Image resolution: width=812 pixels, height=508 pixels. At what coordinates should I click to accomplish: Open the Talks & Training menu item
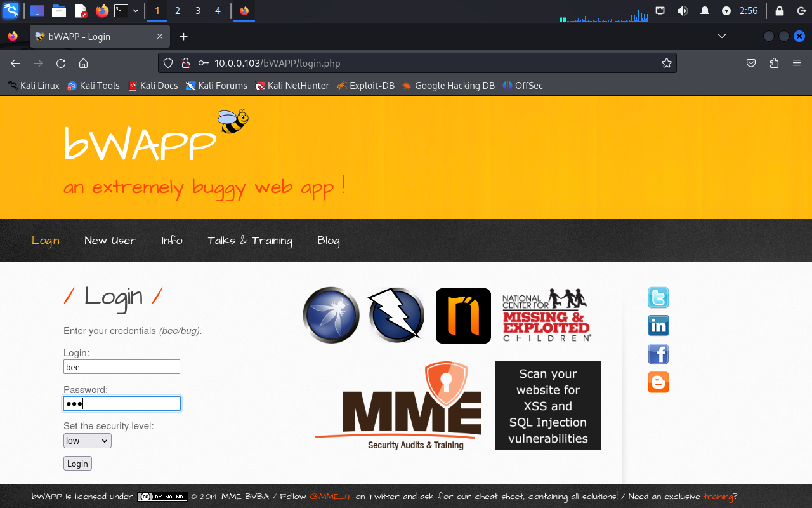click(x=250, y=241)
